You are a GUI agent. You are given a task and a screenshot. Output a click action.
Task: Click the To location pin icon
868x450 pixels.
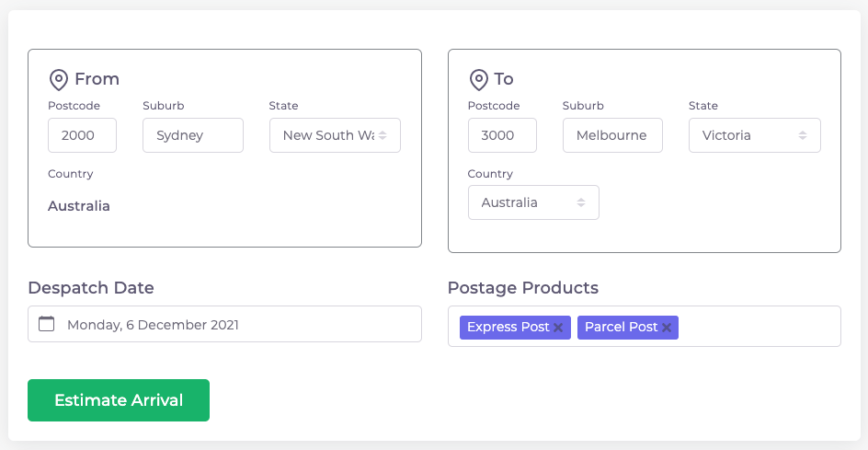tap(479, 80)
